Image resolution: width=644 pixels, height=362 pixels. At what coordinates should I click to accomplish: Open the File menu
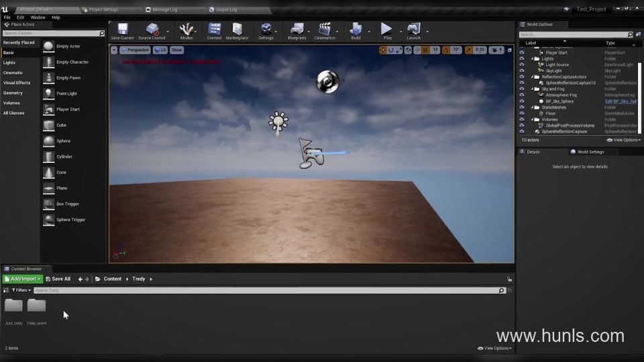coord(7,17)
